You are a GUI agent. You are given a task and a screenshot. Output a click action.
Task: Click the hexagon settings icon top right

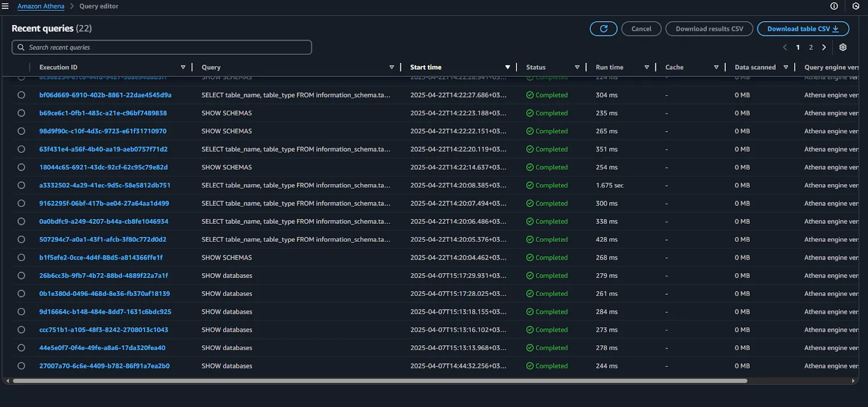(x=856, y=7)
